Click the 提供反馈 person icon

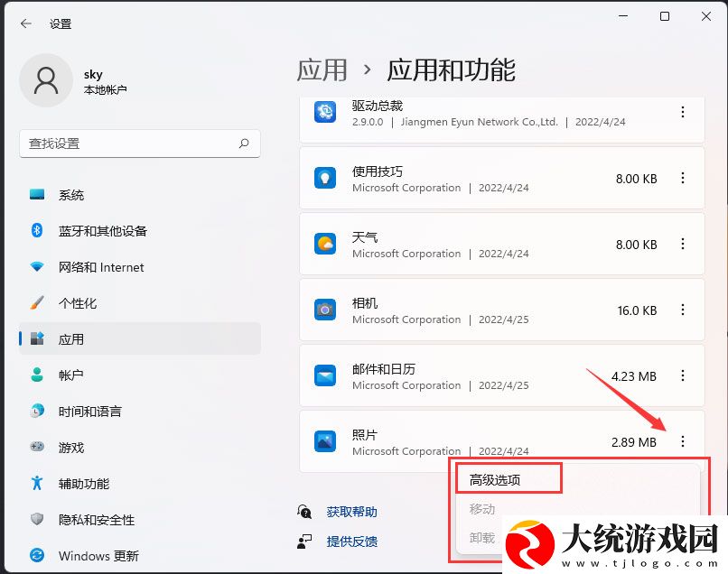pyautogui.click(x=304, y=542)
